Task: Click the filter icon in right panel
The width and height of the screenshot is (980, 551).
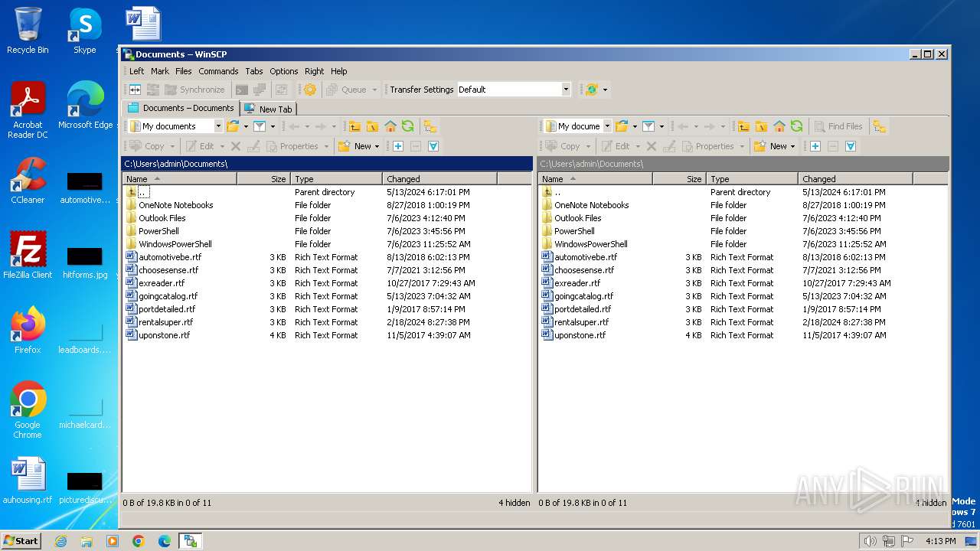Action: click(x=648, y=126)
